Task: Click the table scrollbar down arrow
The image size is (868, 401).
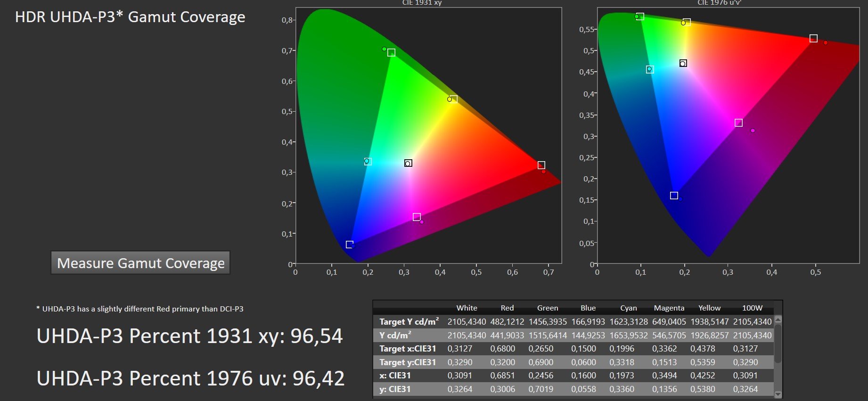Action: [x=778, y=394]
